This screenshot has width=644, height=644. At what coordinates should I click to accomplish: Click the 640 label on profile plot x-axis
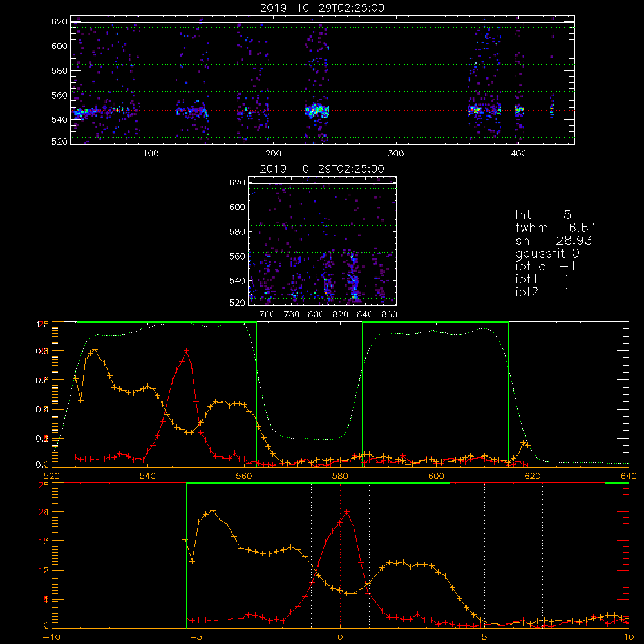click(x=629, y=476)
